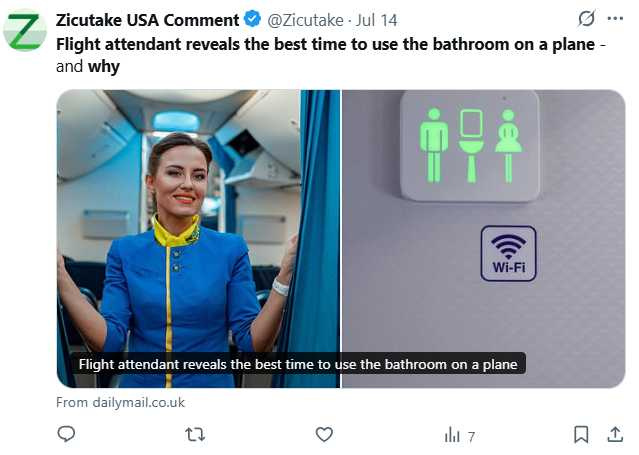The width and height of the screenshot is (639, 455).
Task: Click the blue verified badge
Action: pyautogui.click(x=252, y=19)
